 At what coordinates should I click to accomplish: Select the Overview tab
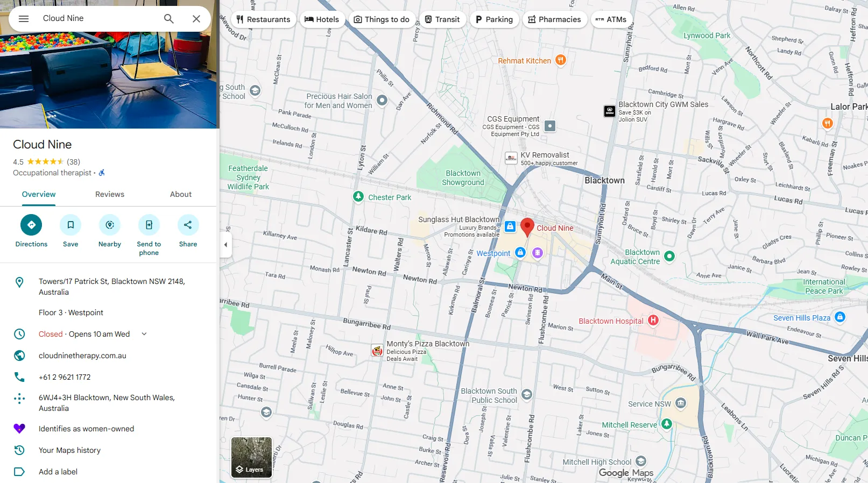[39, 194]
